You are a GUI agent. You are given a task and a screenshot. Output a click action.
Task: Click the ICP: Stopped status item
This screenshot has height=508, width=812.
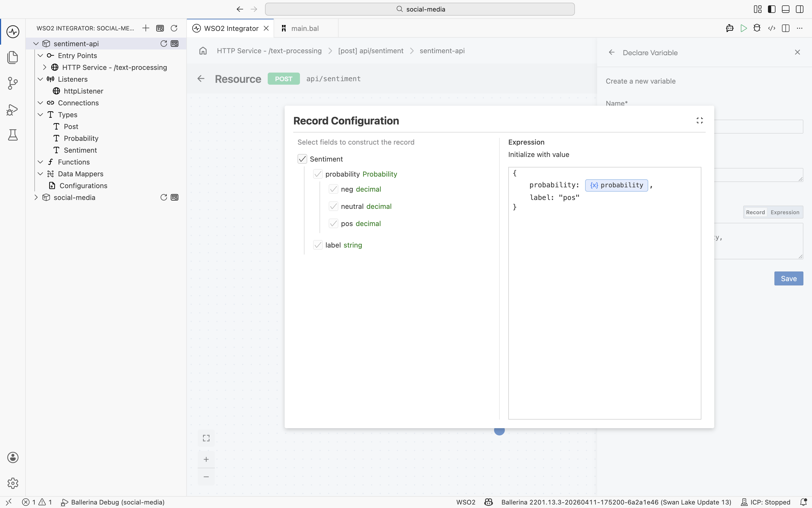[x=766, y=502]
